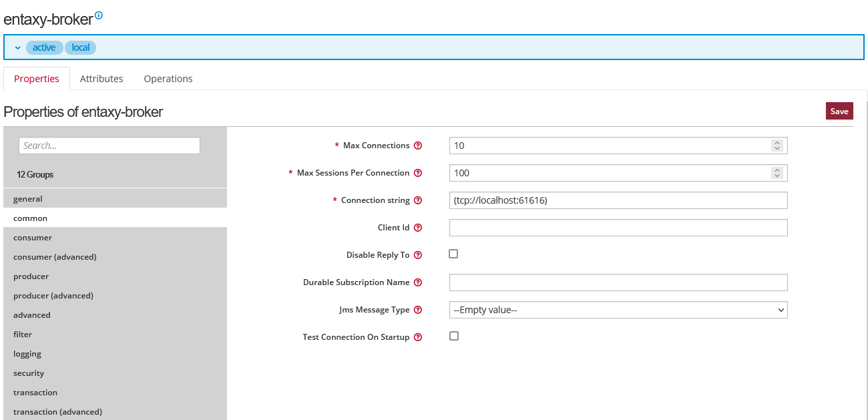This screenshot has height=420, width=868.
Task: Adjust the Max Connections spinner arrows
Action: click(777, 146)
